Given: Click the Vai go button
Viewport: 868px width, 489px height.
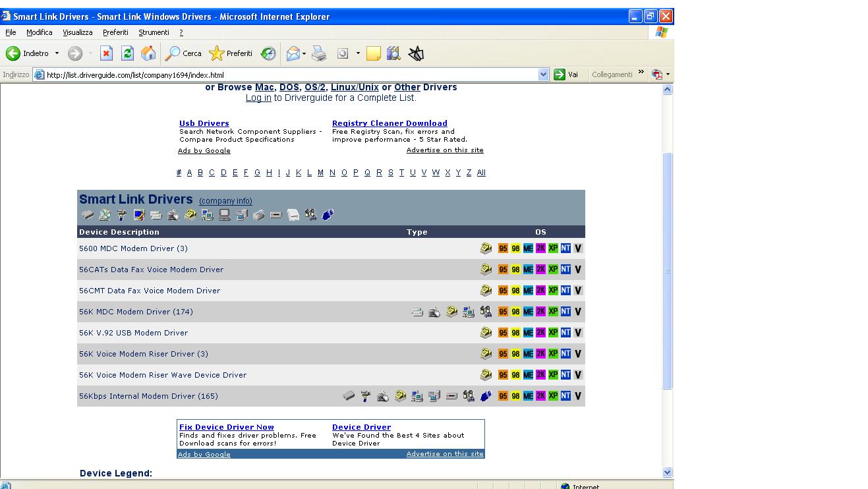Looking at the screenshot, I should click(566, 74).
